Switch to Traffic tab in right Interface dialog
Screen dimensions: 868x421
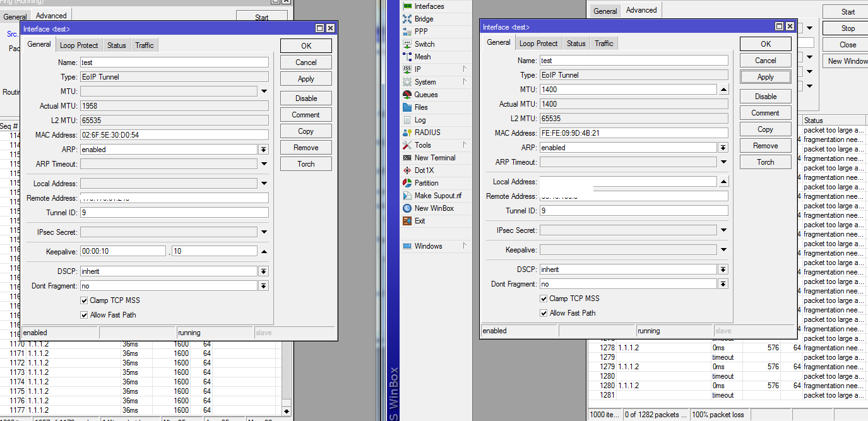tap(603, 44)
